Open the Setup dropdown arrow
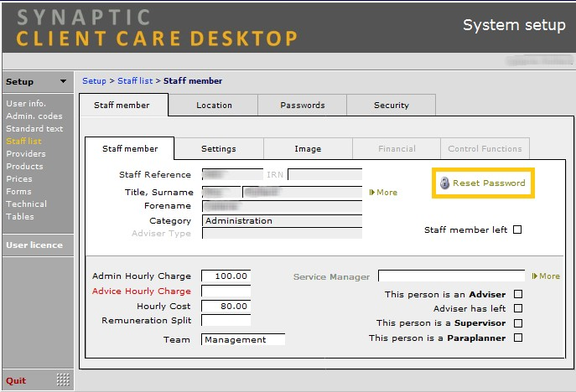576x392 pixels. point(63,81)
